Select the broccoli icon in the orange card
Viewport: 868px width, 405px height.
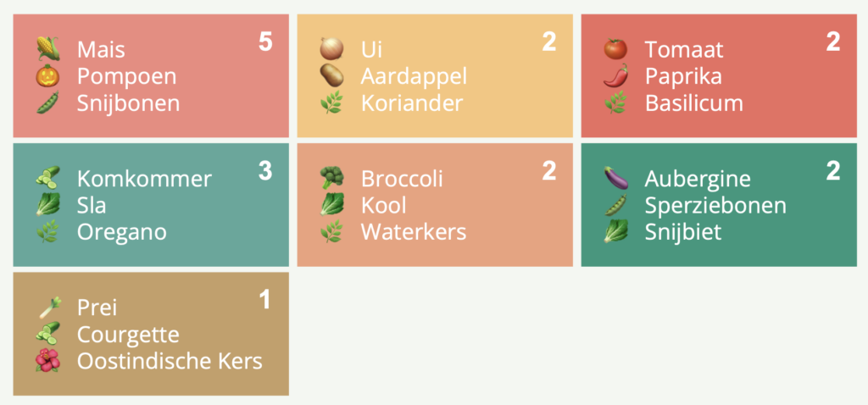point(331,178)
